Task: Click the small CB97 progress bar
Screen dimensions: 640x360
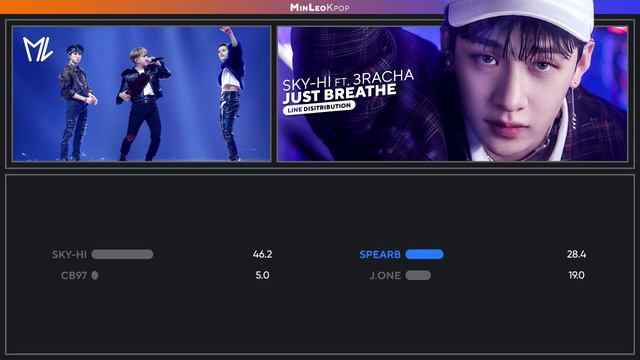Action: (95, 276)
